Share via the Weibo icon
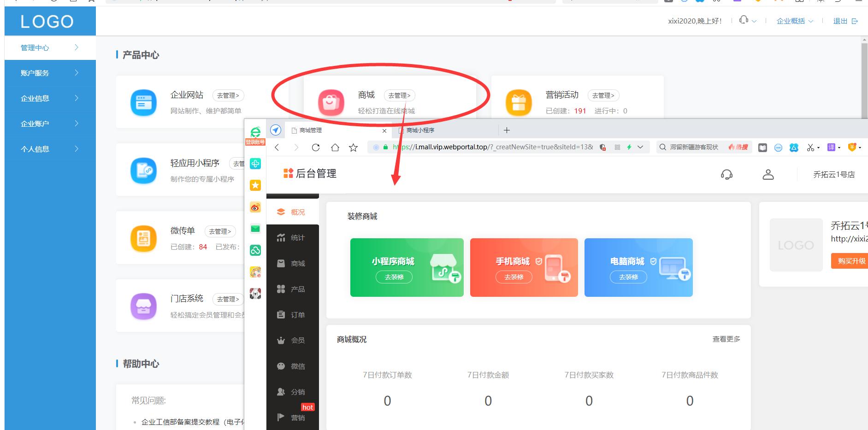868x430 pixels. pos(255,207)
